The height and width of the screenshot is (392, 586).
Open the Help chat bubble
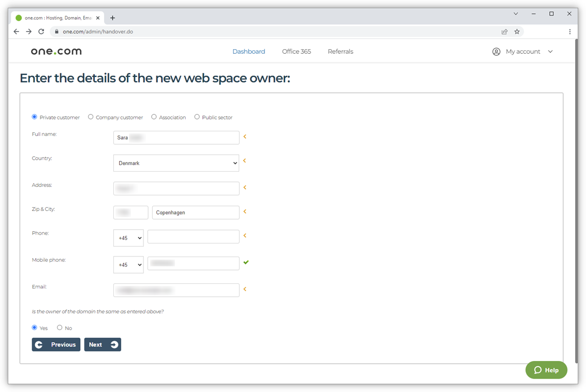coord(546,370)
